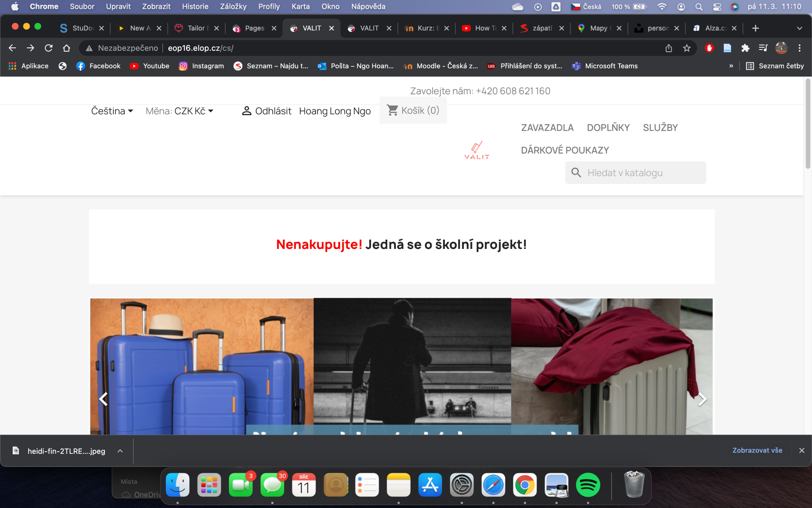The width and height of the screenshot is (812, 508).
Task: Expand the CZK Kč currency dropdown
Action: click(194, 111)
